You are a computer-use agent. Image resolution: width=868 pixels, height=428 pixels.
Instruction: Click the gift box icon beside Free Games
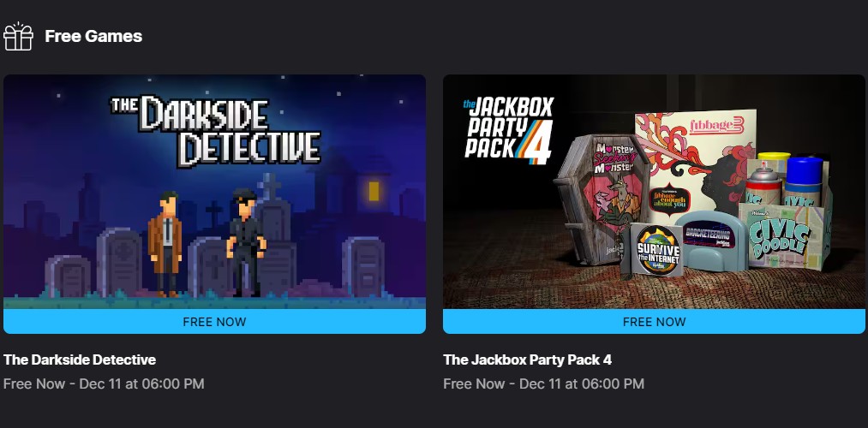(x=18, y=37)
